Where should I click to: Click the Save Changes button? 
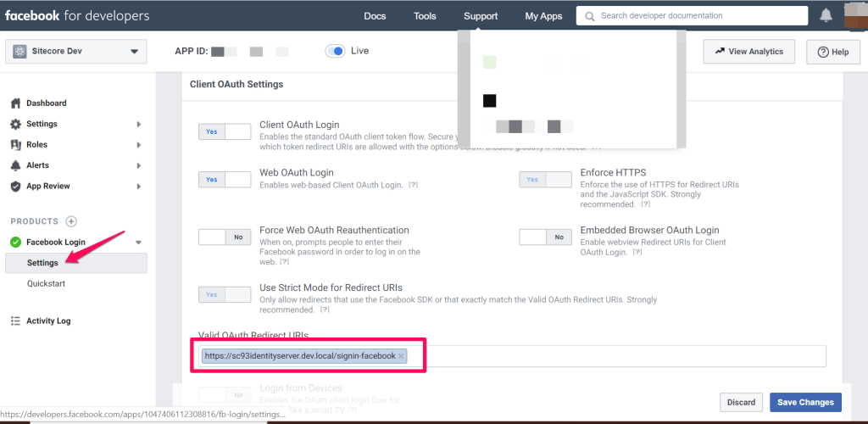click(805, 402)
